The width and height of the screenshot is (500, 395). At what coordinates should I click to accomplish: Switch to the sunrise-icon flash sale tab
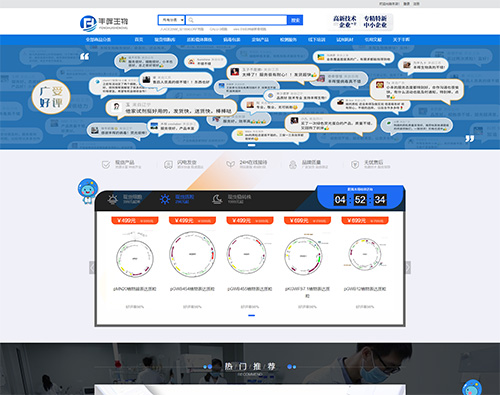tap(124, 199)
